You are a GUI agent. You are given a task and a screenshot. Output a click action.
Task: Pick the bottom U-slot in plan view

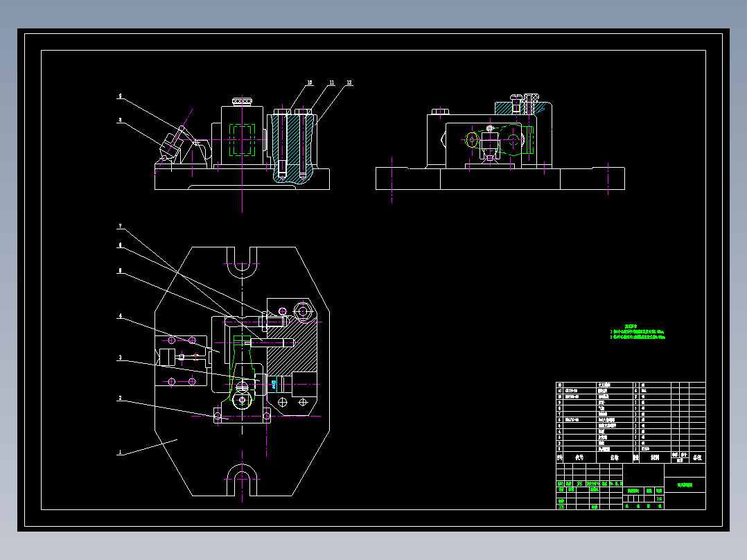(242, 480)
